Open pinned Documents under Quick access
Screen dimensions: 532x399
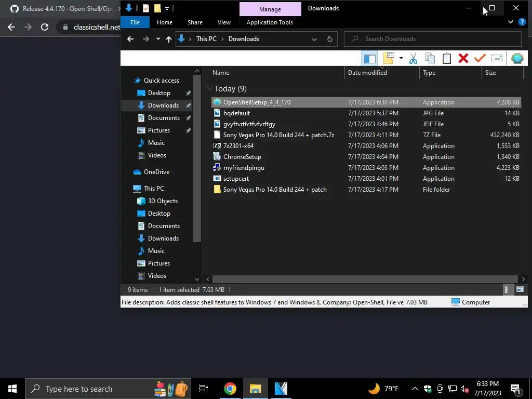click(x=164, y=118)
